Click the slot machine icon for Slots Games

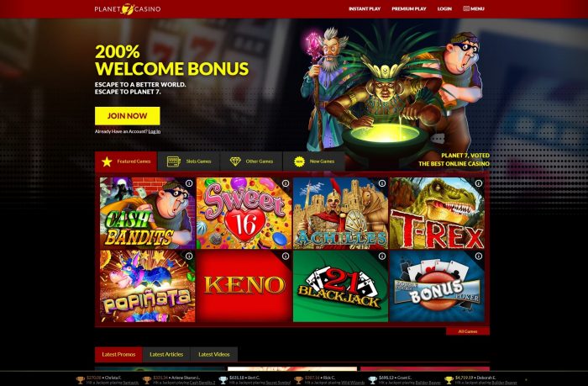pyautogui.click(x=174, y=161)
